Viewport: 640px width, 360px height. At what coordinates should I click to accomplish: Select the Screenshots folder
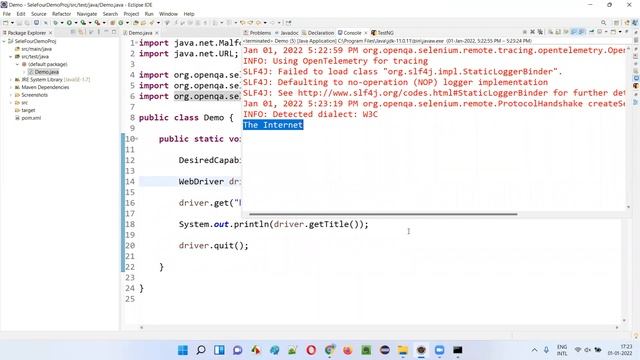tap(31, 95)
